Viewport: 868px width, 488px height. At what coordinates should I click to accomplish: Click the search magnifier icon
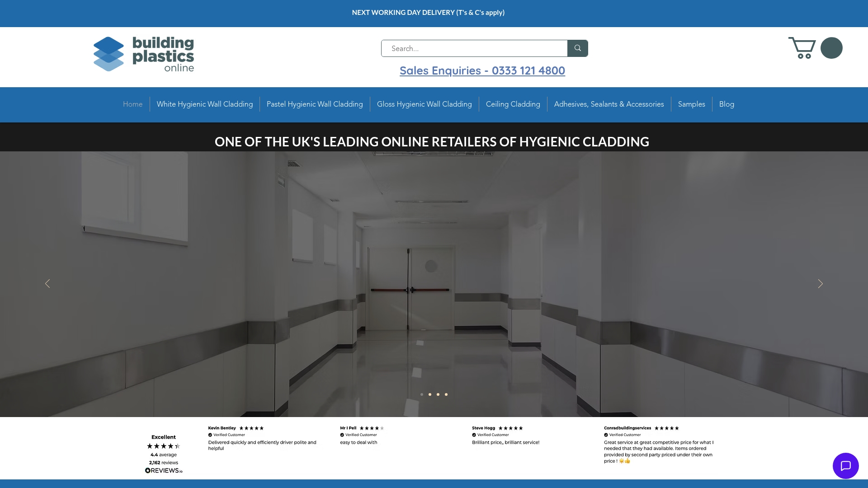click(577, 48)
